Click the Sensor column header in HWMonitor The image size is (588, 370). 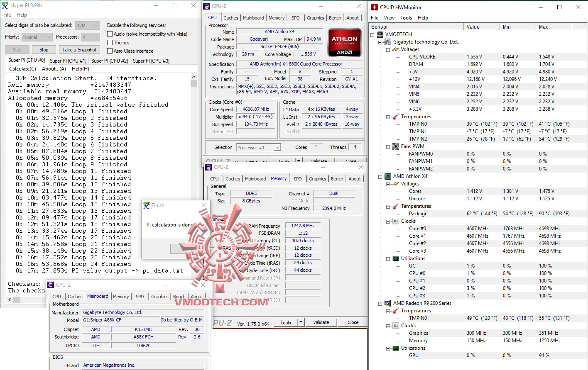[x=416, y=27]
